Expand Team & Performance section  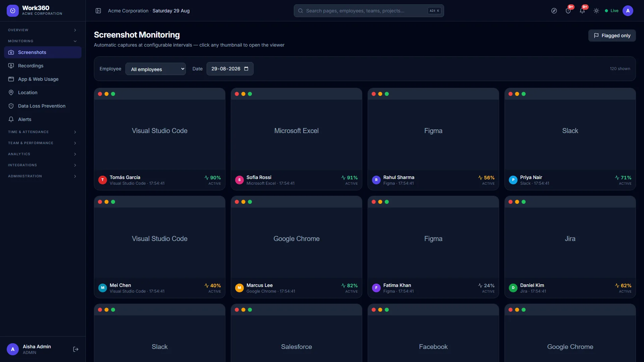click(43, 143)
